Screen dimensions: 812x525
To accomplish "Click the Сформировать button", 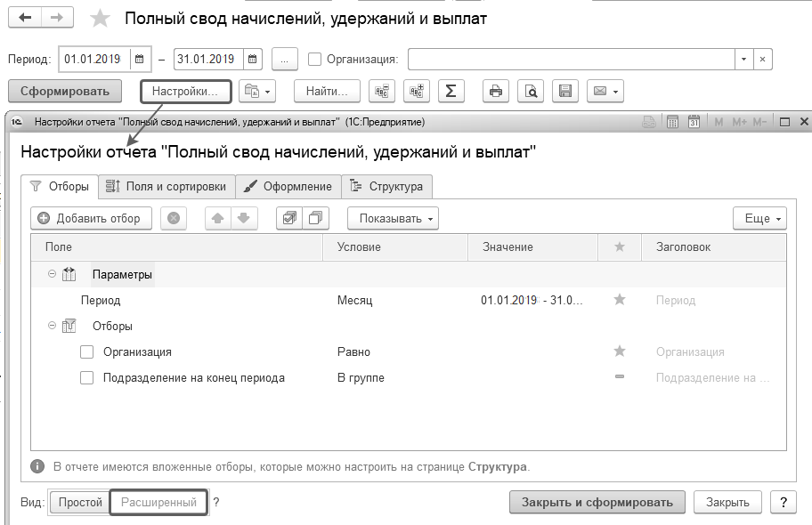I will pos(65,91).
